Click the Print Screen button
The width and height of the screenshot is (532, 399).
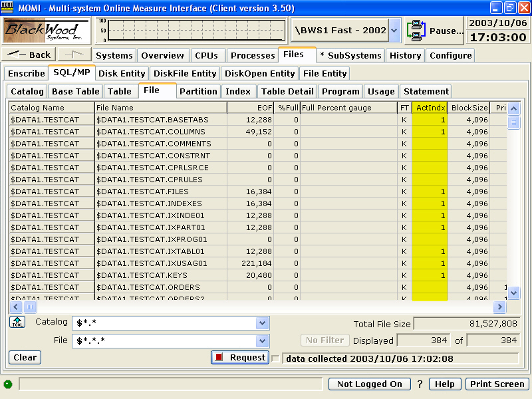click(497, 384)
